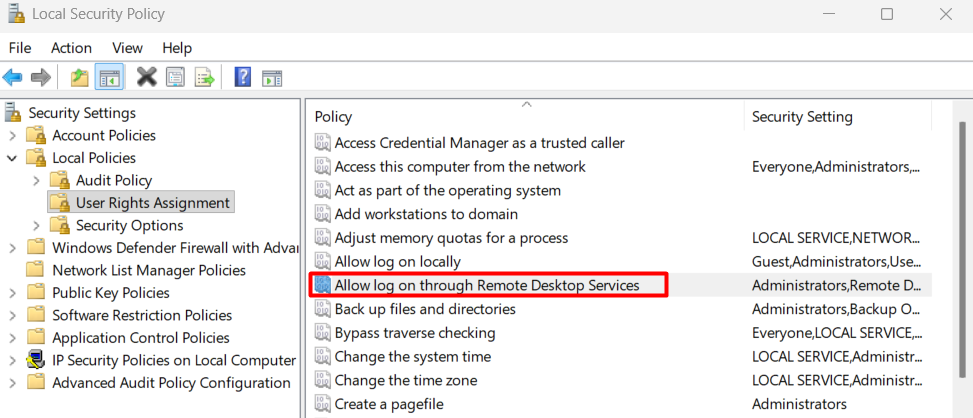Image resolution: width=973 pixels, height=418 pixels.
Task: Select Adjust memory quotas for a process
Action: [x=451, y=238]
